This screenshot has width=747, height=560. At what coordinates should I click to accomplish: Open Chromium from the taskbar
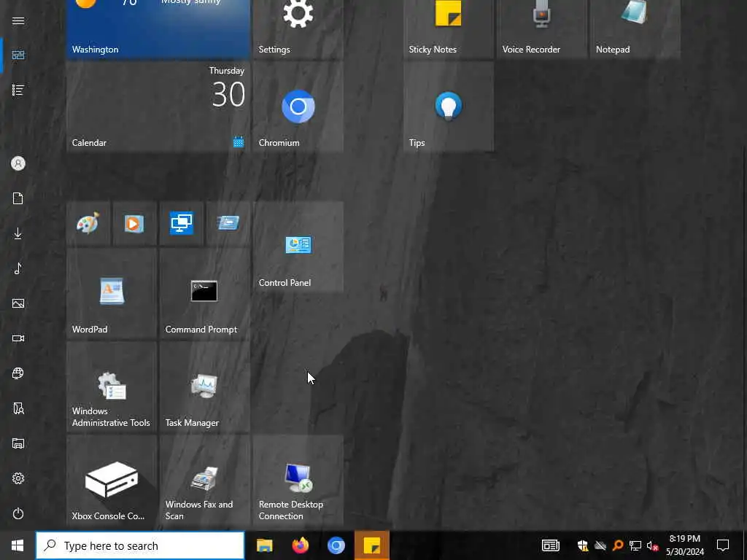click(x=336, y=545)
